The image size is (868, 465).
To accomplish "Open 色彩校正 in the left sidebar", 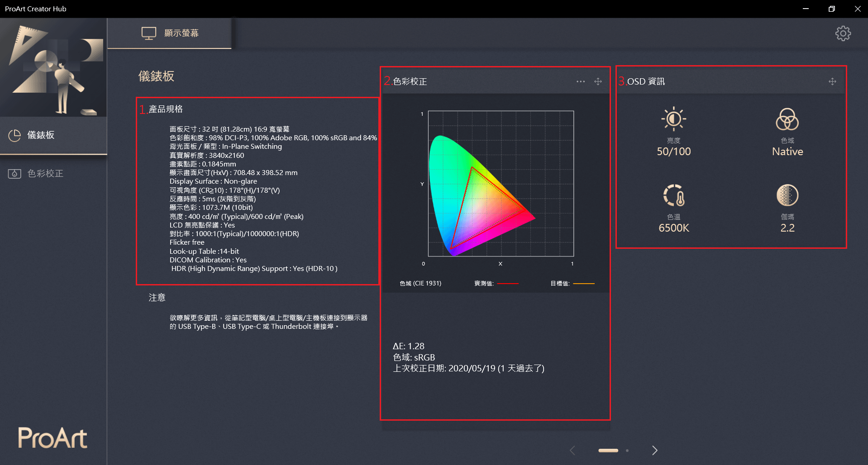I will (x=45, y=174).
